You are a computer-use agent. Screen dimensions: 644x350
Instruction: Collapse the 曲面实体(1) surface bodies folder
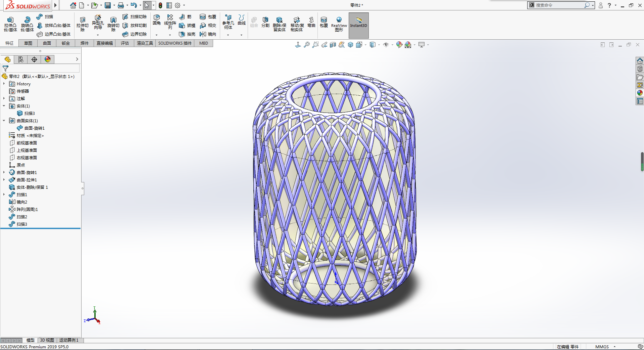(4, 121)
